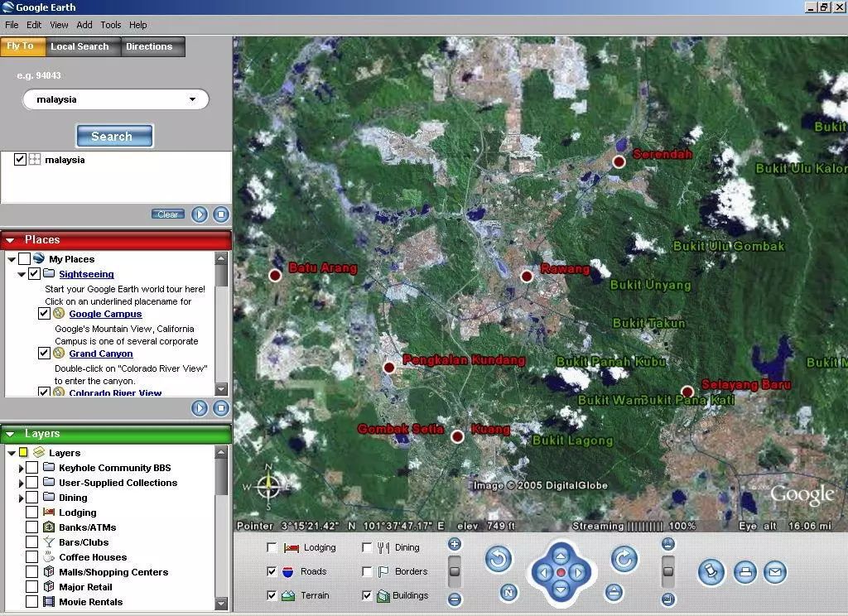The image size is (848, 616).
Task: Enable the Lodging checkbox in bottom panel
Action: click(x=272, y=548)
